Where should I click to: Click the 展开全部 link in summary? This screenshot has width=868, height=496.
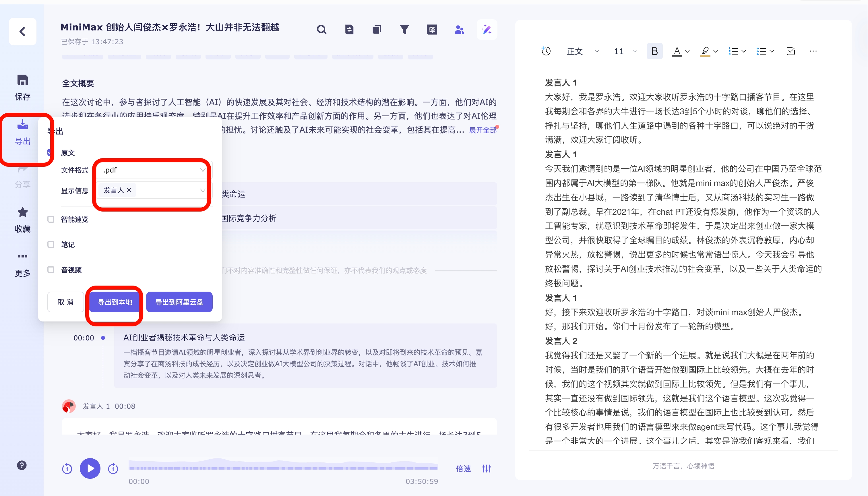[x=483, y=130]
